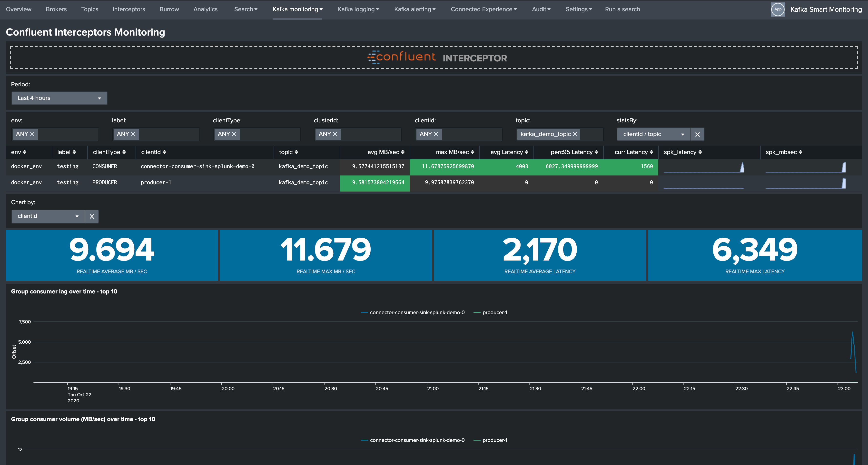This screenshot has height=465, width=868.
Task: Expand the Kafka monitoring menu
Action: [297, 10]
